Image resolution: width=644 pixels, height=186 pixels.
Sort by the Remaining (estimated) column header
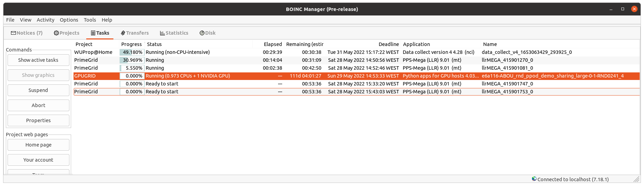click(x=304, y=44)
